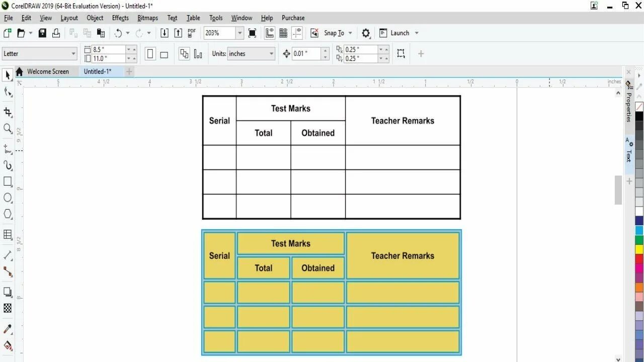Toggle All Pages layout button

point(184,54)
